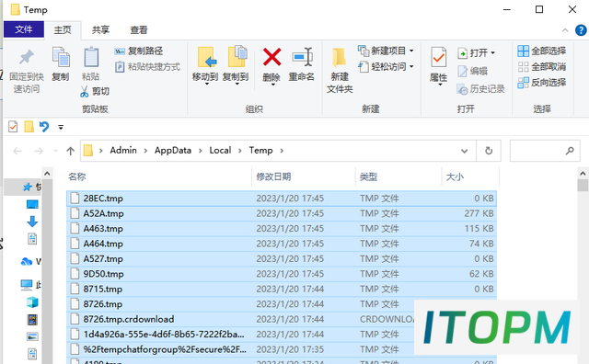Navigate back with the left arrow
This screenshot has height=364, width=589.
(x=17, y=151)
